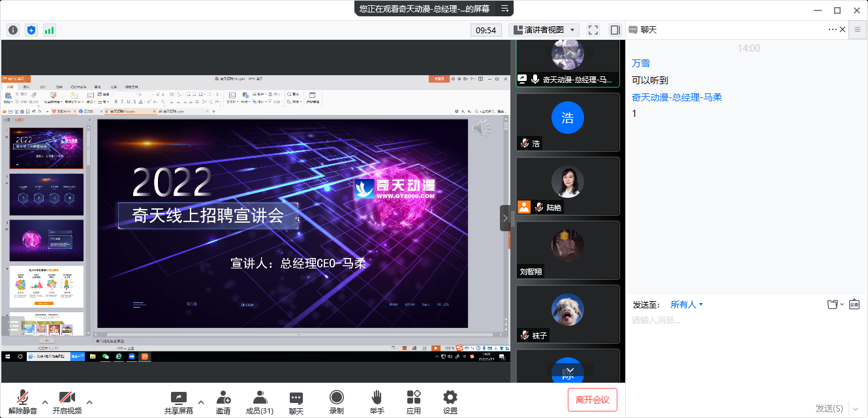The width and height of the screenshot is (868, 418).
Task: Click the blue security shield icon
Action: 31,30
